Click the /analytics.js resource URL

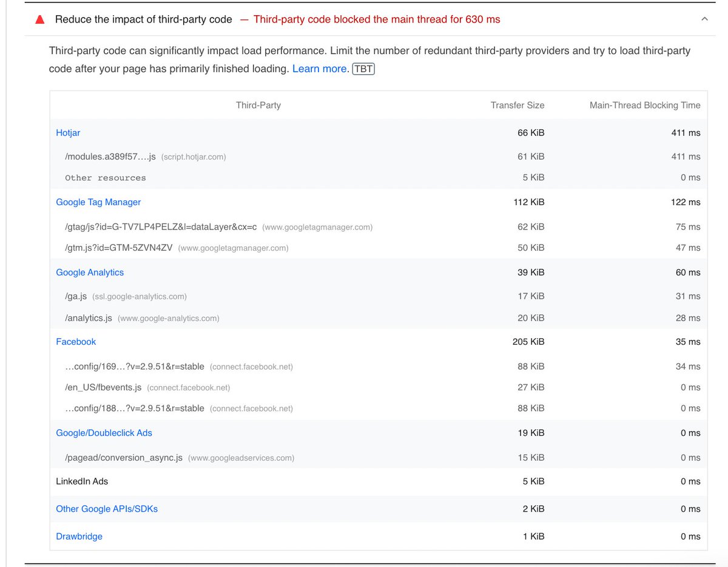coord(89,318)
